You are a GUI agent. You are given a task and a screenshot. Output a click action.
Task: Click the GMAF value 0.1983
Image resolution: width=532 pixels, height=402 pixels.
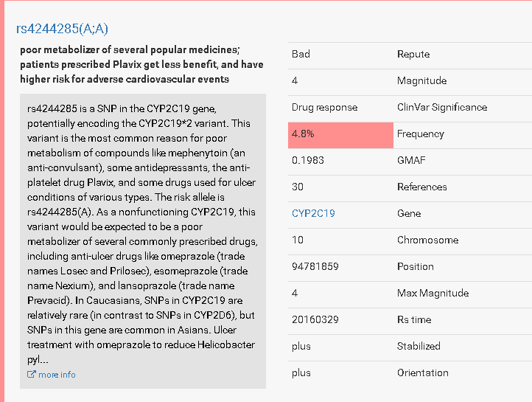click(x=307, y=160)
